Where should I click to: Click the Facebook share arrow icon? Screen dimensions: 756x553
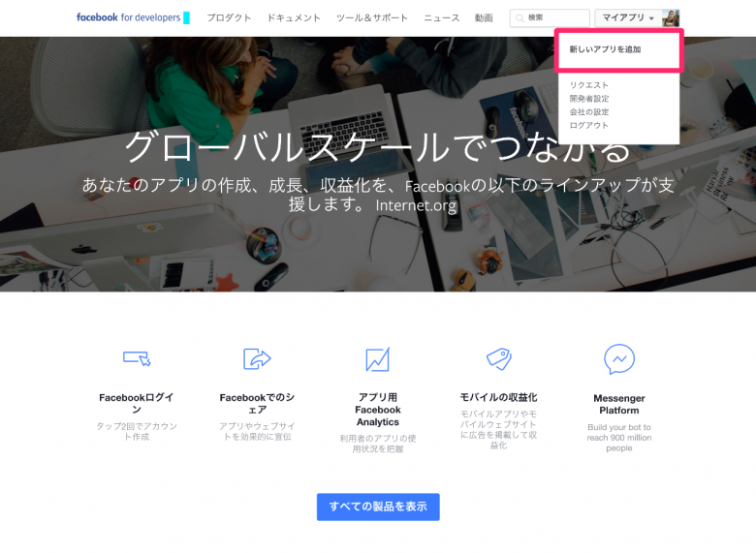257,359
